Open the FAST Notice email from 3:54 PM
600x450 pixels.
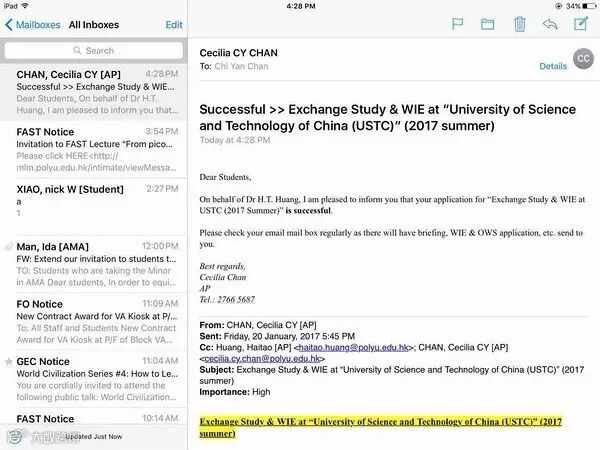coord(94,150)
